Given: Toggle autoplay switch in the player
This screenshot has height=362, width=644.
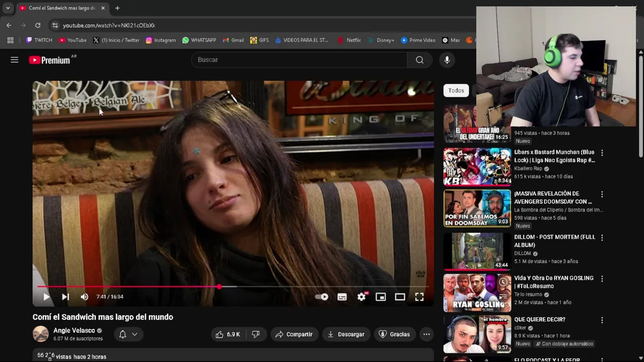Looking at the screenshot, I should (x=321, y=297).
